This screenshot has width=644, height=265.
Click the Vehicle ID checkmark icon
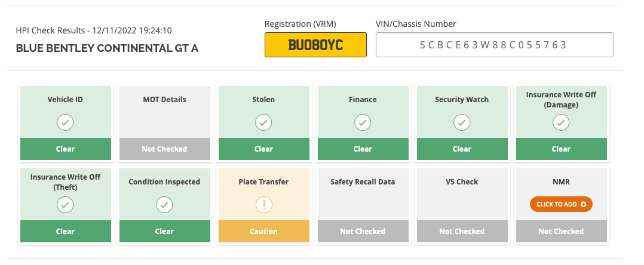[65, 122]
